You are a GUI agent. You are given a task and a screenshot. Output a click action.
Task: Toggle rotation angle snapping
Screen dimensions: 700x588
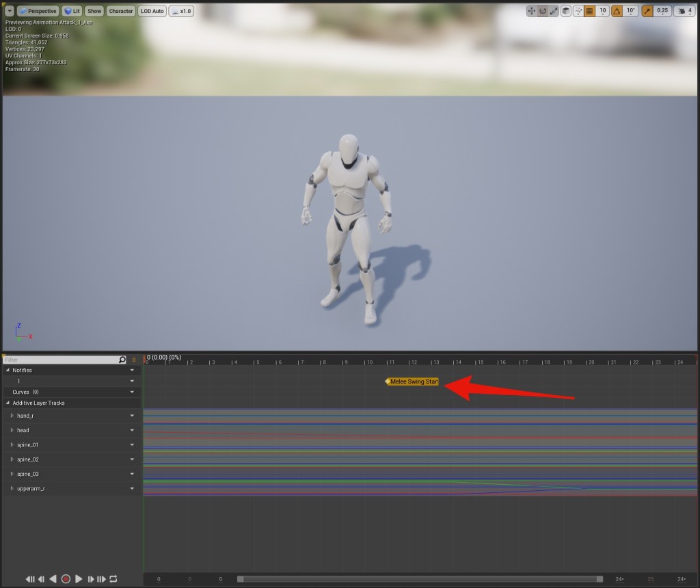617,11
